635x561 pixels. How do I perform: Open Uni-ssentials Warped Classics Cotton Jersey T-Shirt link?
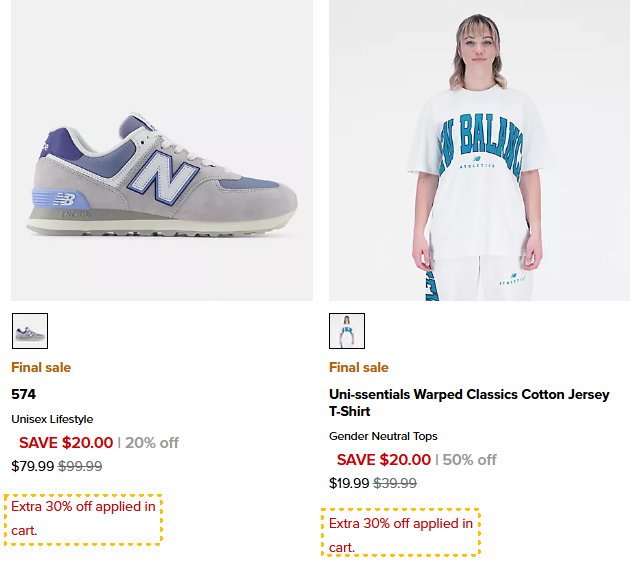[469, 403]
